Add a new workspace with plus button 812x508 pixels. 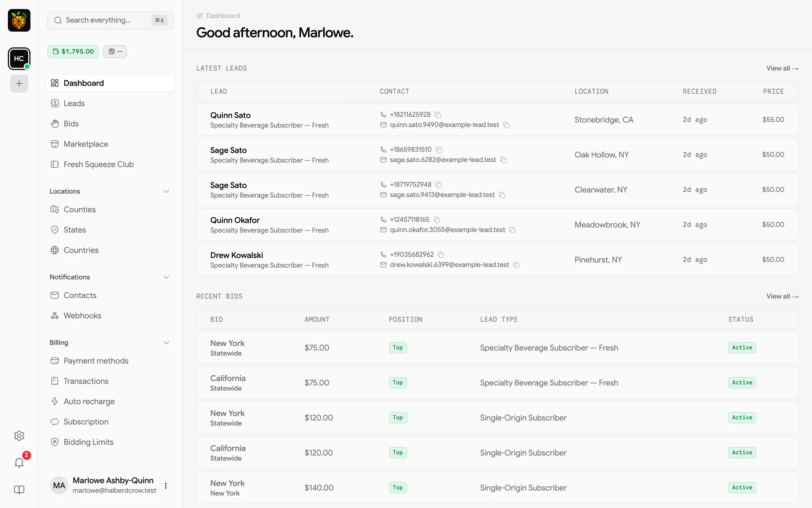(19, 83)
